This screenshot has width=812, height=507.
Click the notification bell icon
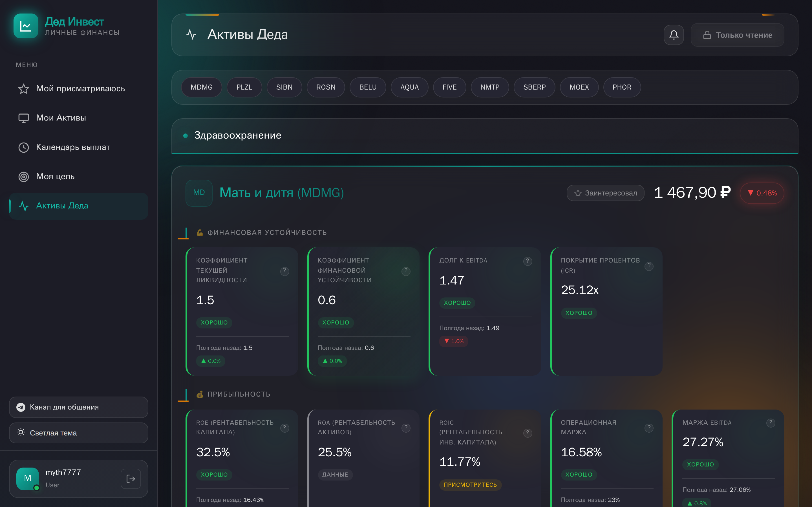pyautogui.click(x=673, y=35)
